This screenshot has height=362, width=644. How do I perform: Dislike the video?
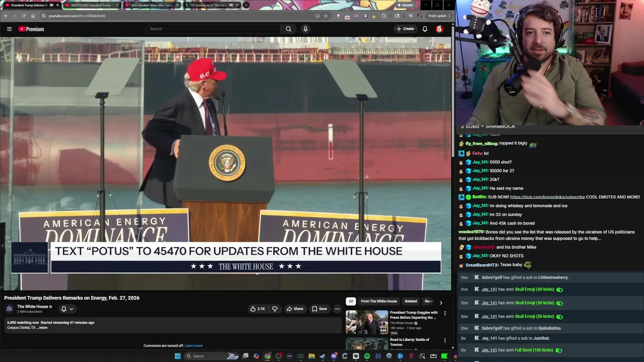(x=275, y=309)
